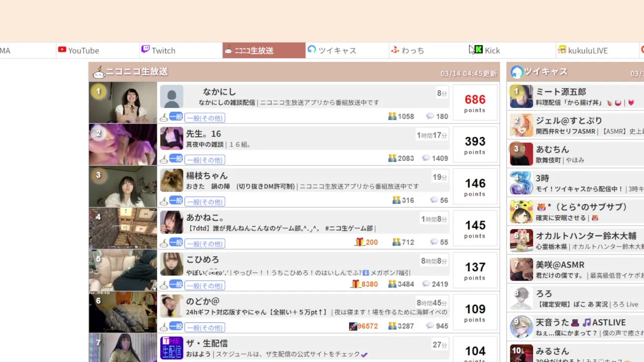Click 一般(その他) tag in 楊枝ちゃん row
Screen dimensions: 644x362
tap(204, 202)
